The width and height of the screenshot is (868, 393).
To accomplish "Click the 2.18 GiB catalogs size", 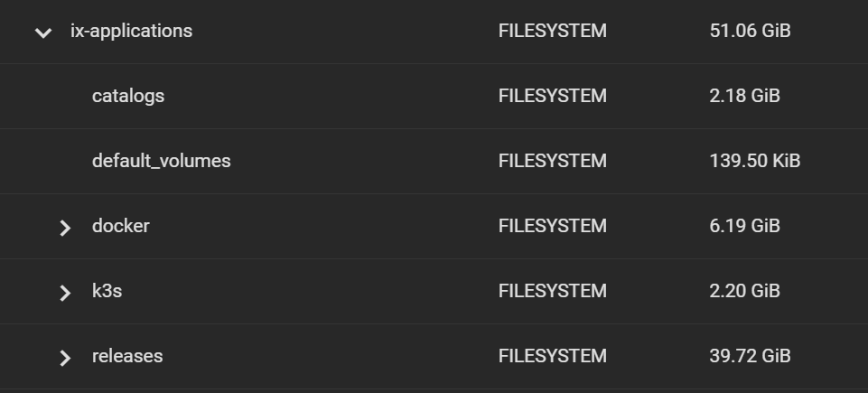I will (744, 96).
